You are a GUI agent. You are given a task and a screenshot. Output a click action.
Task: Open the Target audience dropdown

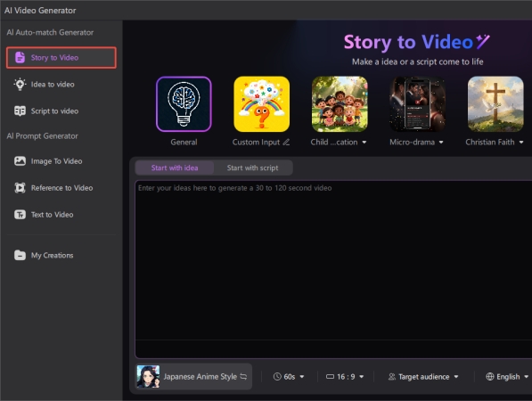pos(423,377)
